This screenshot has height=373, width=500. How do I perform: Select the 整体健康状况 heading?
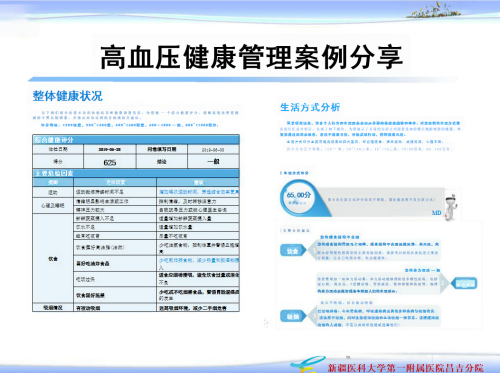67,96
